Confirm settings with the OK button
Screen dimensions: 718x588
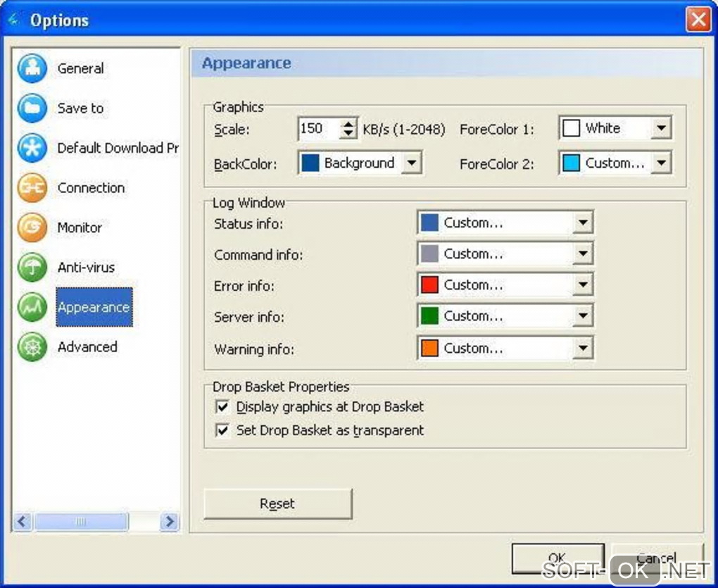tap(558, 558)
